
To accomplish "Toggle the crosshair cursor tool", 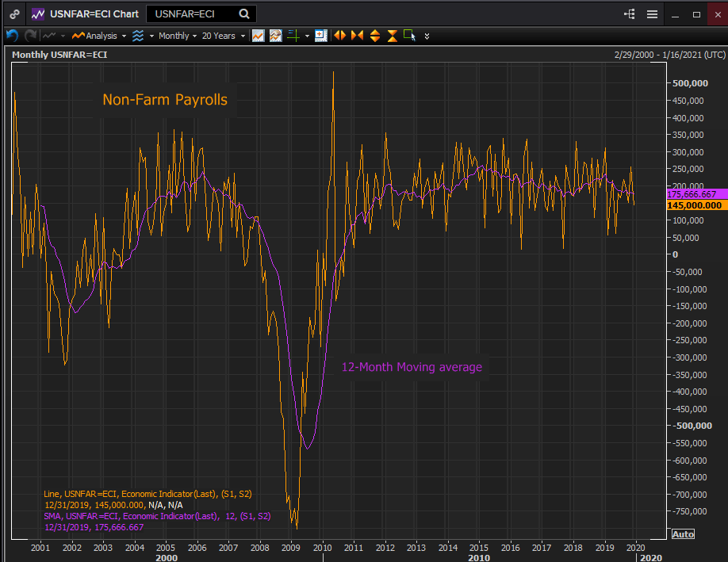I will [293, 36].
